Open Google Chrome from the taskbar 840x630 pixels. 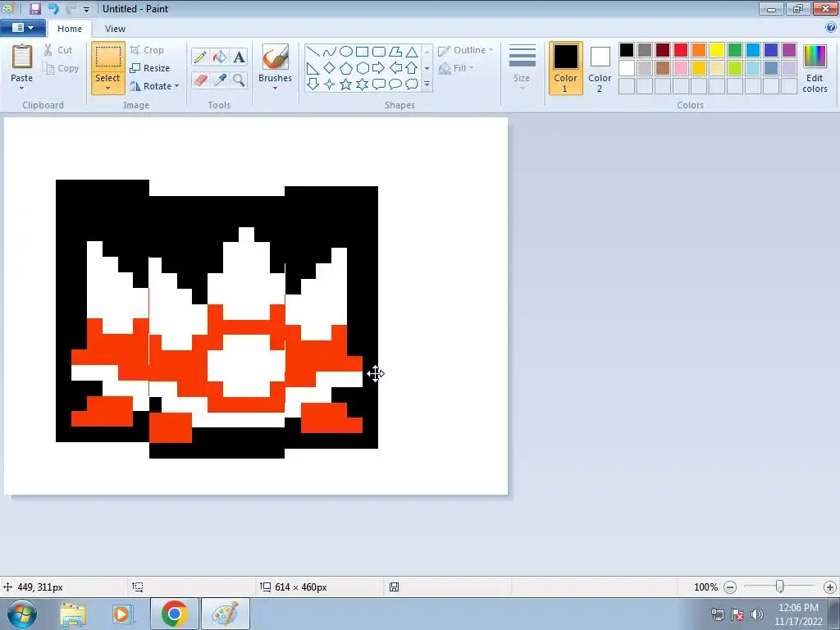tap(174, 614)
